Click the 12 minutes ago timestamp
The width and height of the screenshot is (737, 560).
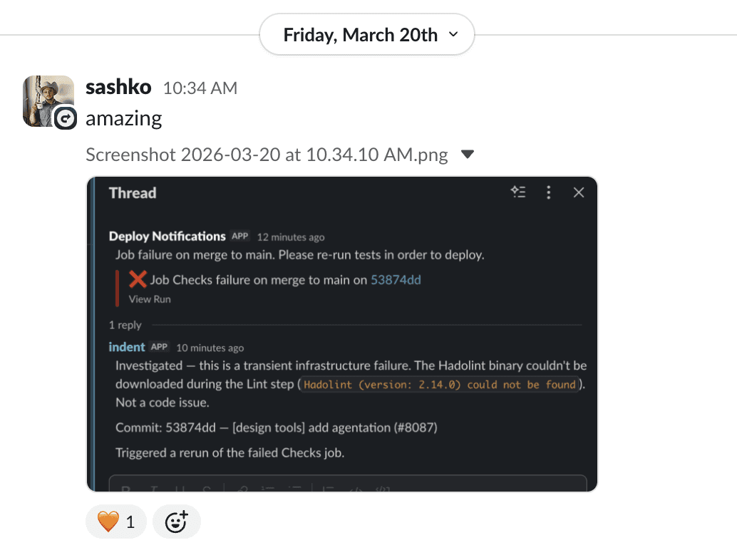[291, 237]
